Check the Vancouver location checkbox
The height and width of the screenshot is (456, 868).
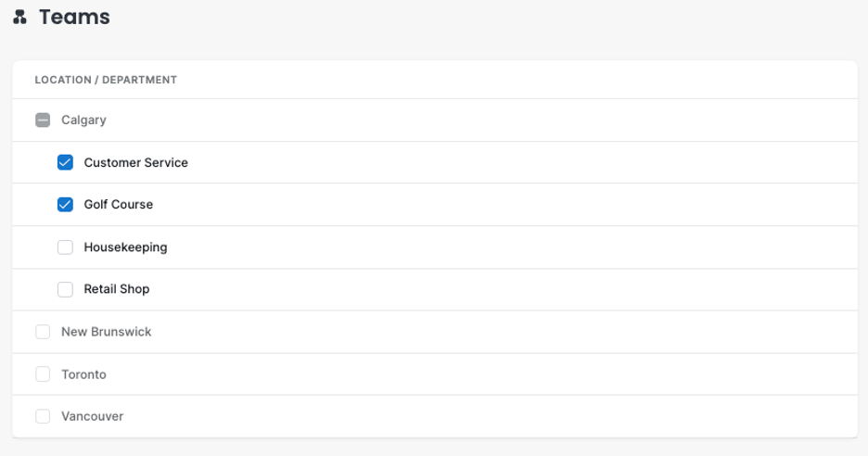[x=43, y=416]
